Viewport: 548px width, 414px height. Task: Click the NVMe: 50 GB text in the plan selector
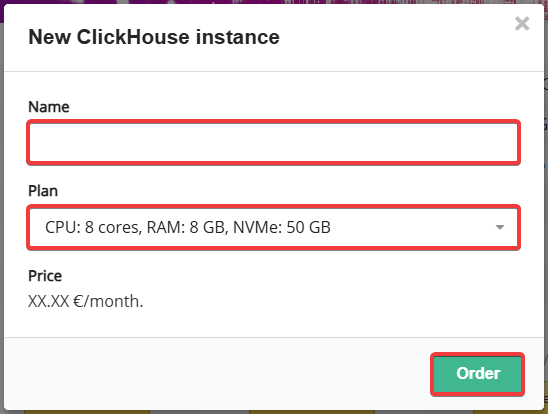click(282, 227)
